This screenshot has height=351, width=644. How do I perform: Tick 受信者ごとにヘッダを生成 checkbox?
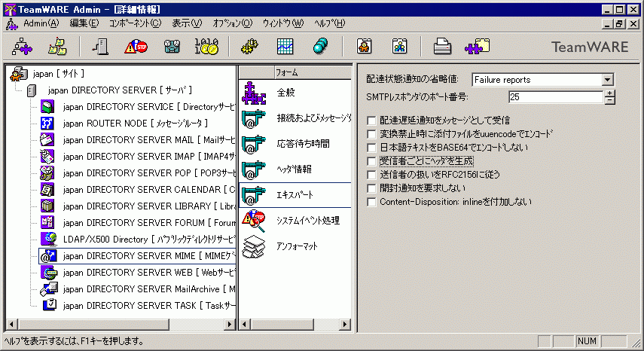371,161
